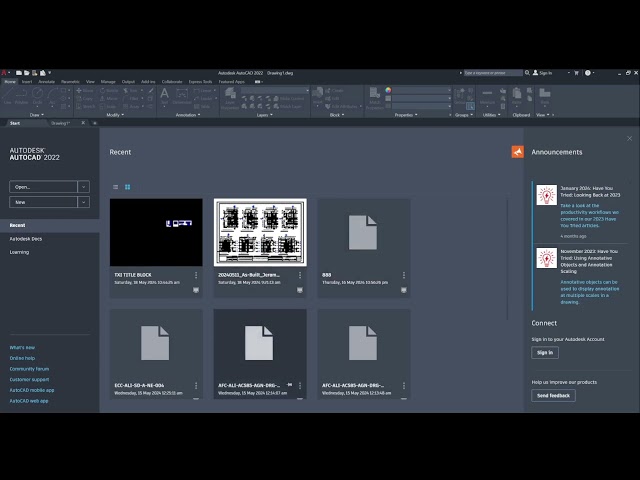
Task: Open the Home ribbon tab
Action: [10, 82]
